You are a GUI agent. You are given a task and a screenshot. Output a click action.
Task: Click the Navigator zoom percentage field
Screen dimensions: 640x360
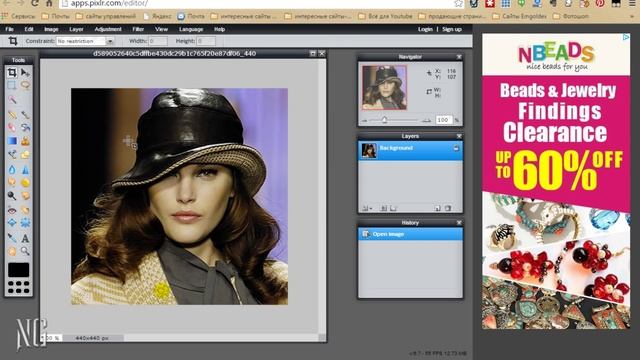(x=444, y=120)
